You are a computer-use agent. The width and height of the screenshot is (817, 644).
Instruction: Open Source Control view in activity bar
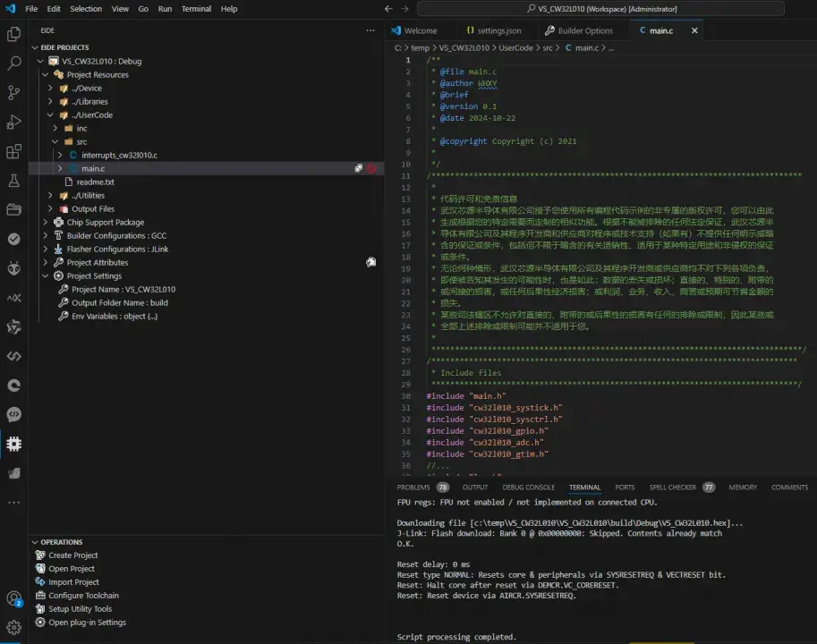pos(14,93)
